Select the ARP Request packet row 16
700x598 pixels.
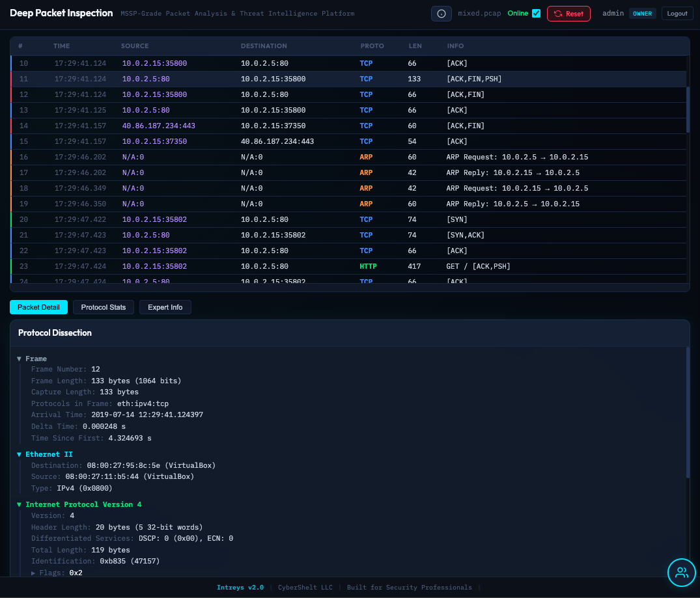pyautogui.click(x=326, y=157)
